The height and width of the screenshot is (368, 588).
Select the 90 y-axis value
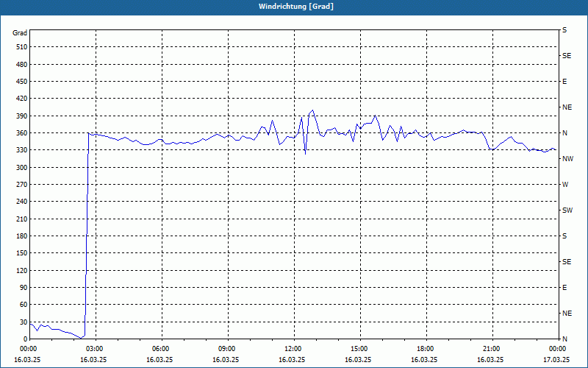24,288
